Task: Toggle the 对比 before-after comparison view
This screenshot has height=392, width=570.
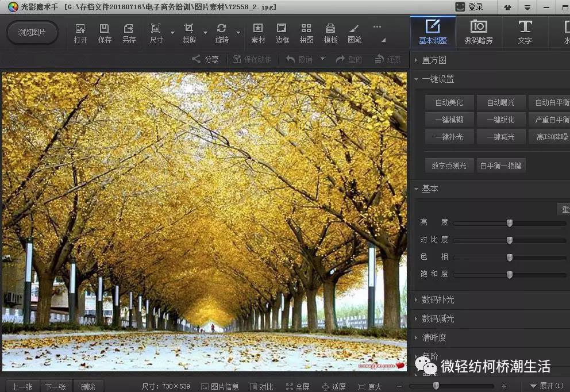Action: coord(261,386)
